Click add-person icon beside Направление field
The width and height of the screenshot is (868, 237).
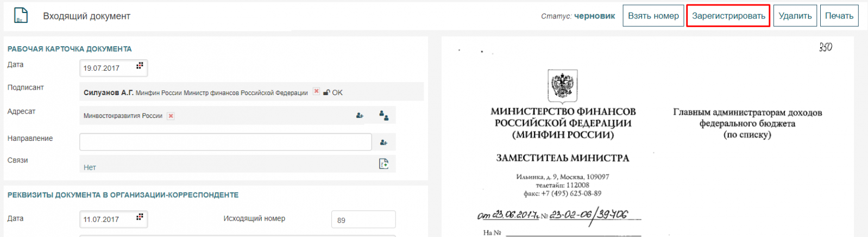click(383, 142)
